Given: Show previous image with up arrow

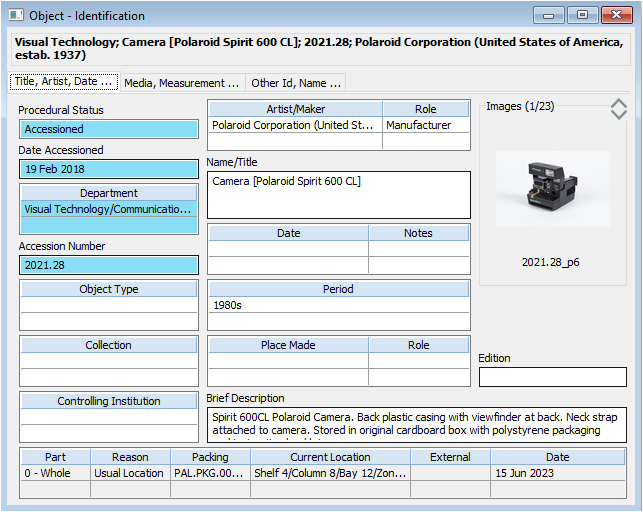Looking at the screenshot, I should [618, 104].
